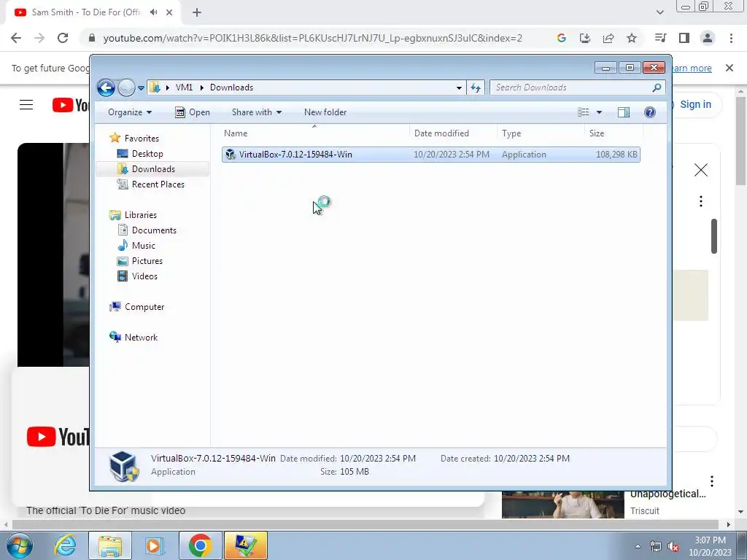Open Recent Places in navigation pane
Image resolution: width=747 pixels, height=560 pixels.
point(158,184)
